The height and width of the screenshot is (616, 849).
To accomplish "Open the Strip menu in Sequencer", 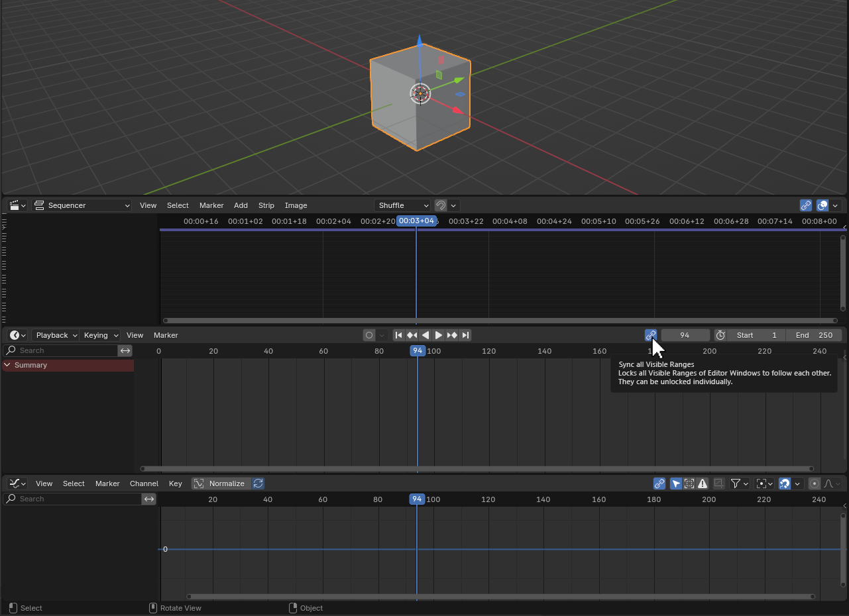I will tap(266, 205).
